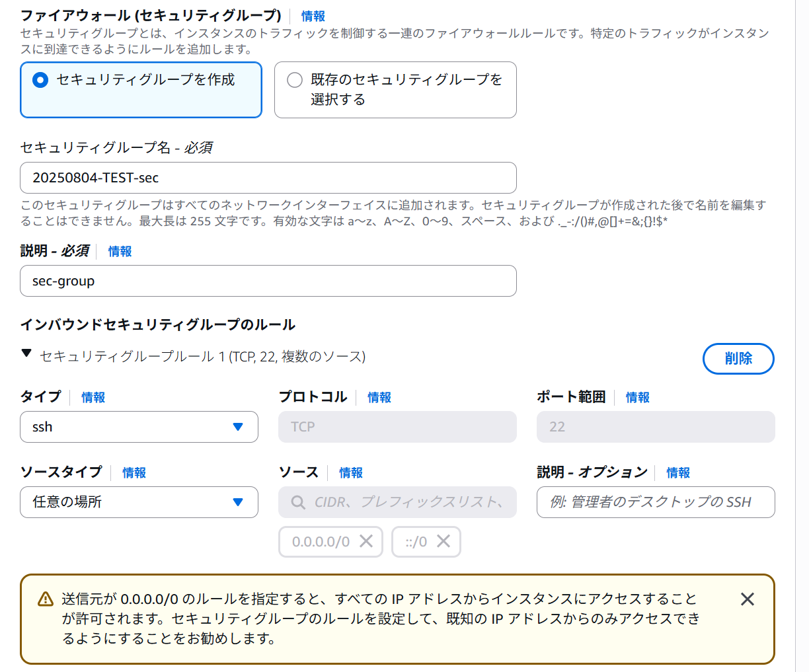Click the 削除 button for rule 1
The image size is (809, 672).
(738, 359)
